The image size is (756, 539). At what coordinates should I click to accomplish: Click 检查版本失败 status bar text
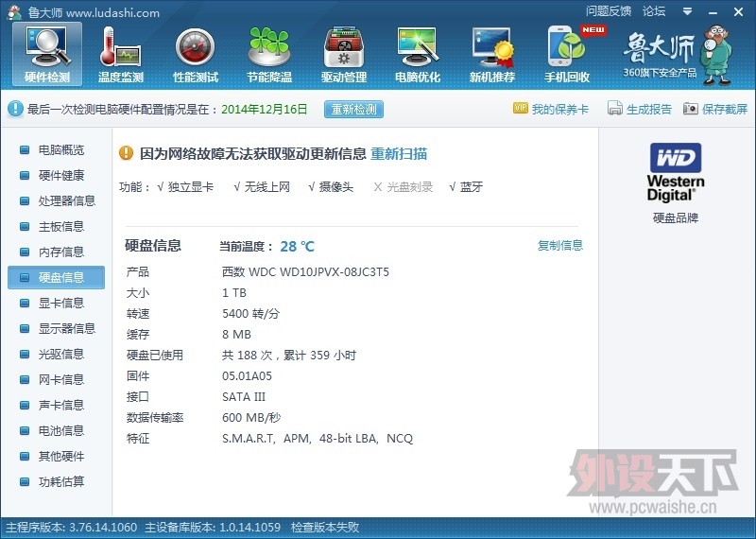(x=325, y=528)
